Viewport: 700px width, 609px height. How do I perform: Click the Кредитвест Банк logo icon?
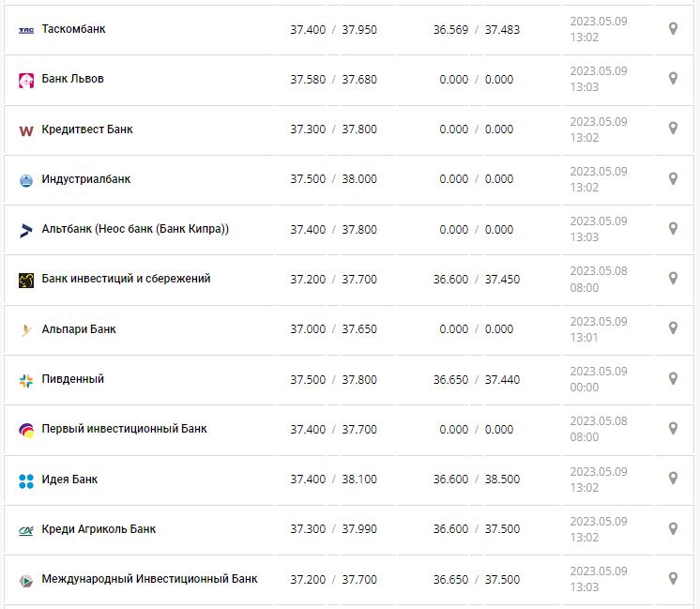[x=26, y=129]
